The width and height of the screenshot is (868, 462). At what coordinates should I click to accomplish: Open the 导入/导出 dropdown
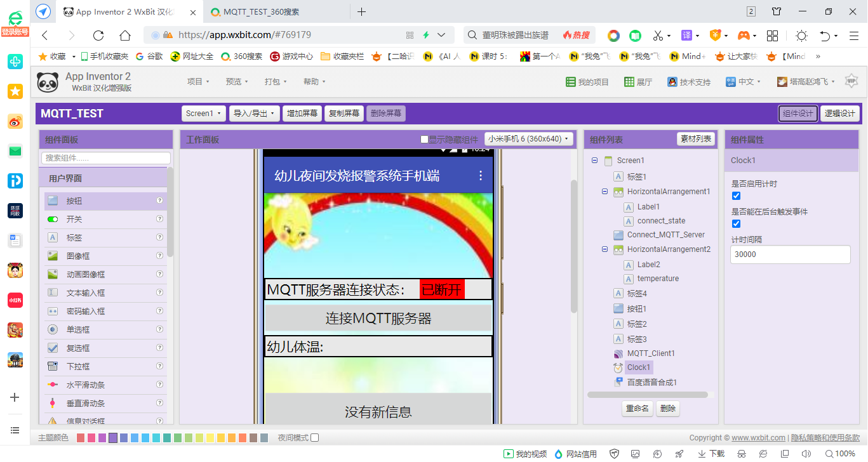[255, 114]
